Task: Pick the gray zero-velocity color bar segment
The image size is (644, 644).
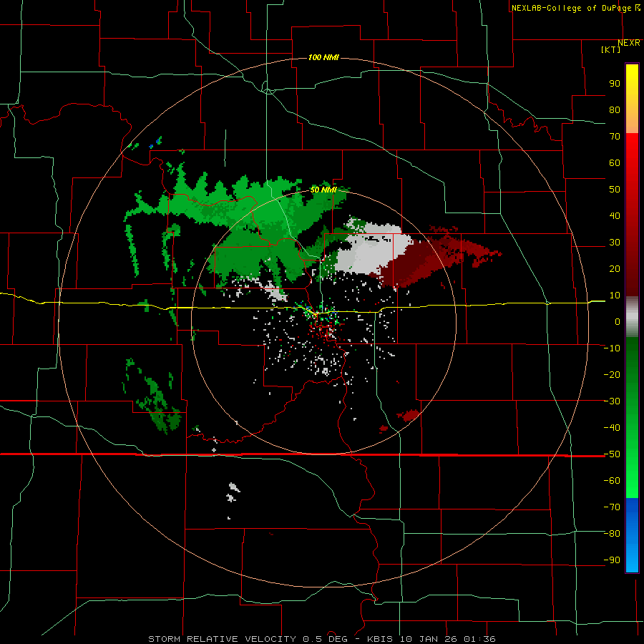Action: [632, 318]
